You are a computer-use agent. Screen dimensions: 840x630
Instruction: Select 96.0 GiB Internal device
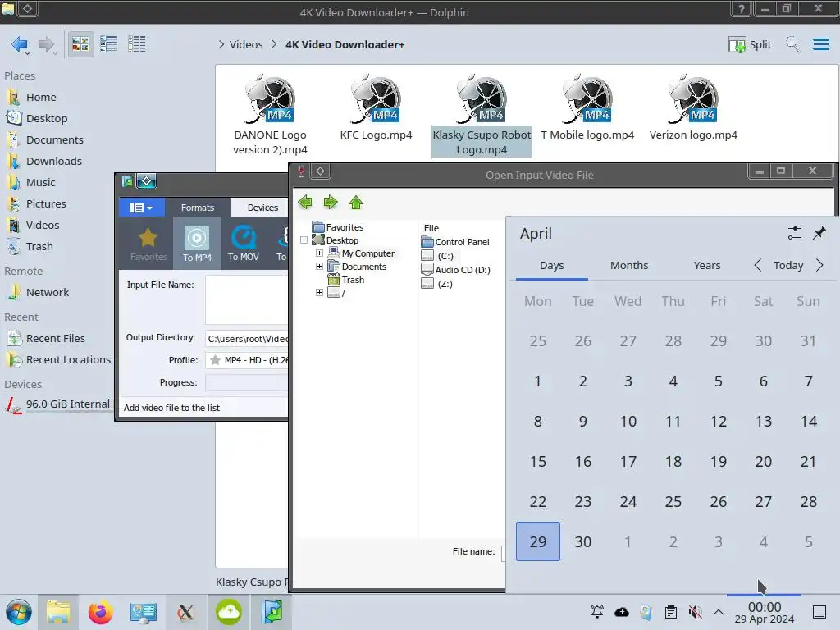(59, 404)
